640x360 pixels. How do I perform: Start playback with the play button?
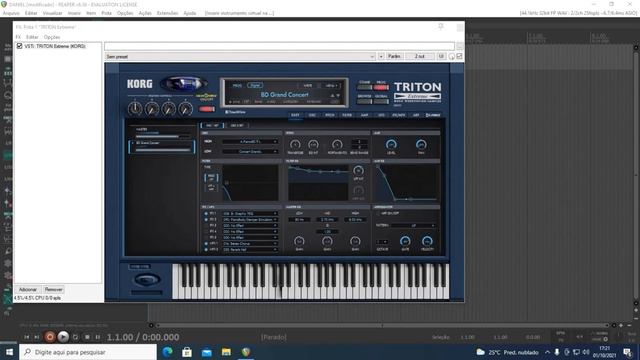click(63, 337)
